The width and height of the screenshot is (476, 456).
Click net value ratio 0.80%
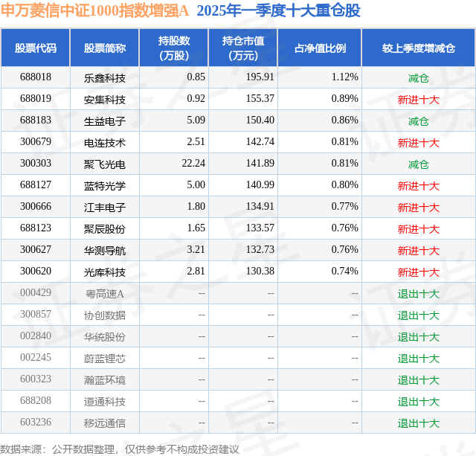pos(345,185)
